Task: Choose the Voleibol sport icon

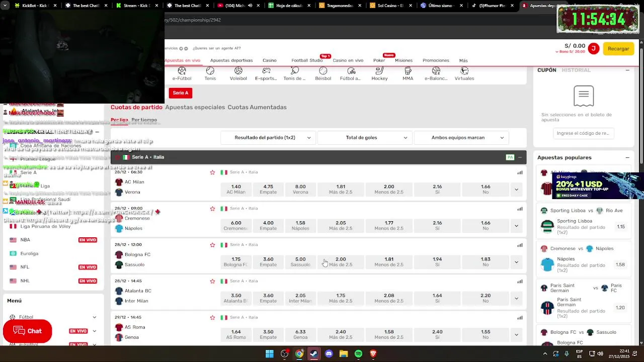Action: (x=238, y=74)
